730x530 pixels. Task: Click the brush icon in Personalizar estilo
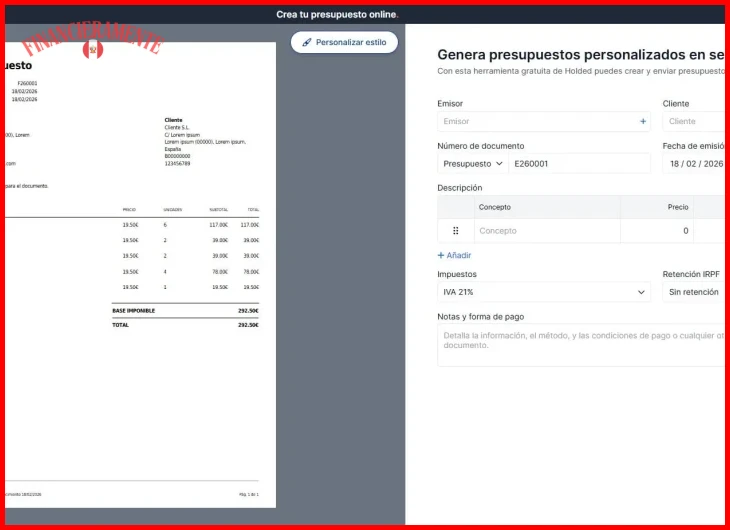(x=306, y=42)
